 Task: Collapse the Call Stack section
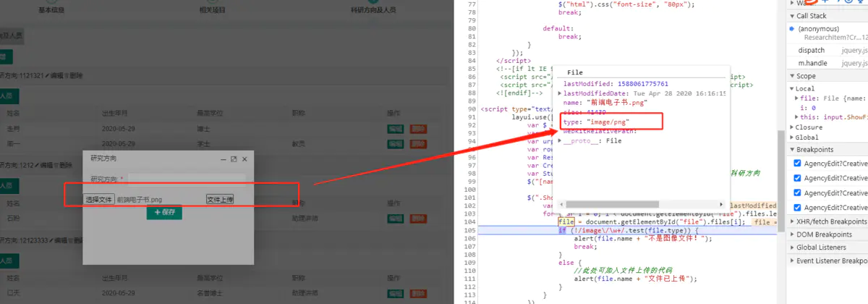[792, 15]
